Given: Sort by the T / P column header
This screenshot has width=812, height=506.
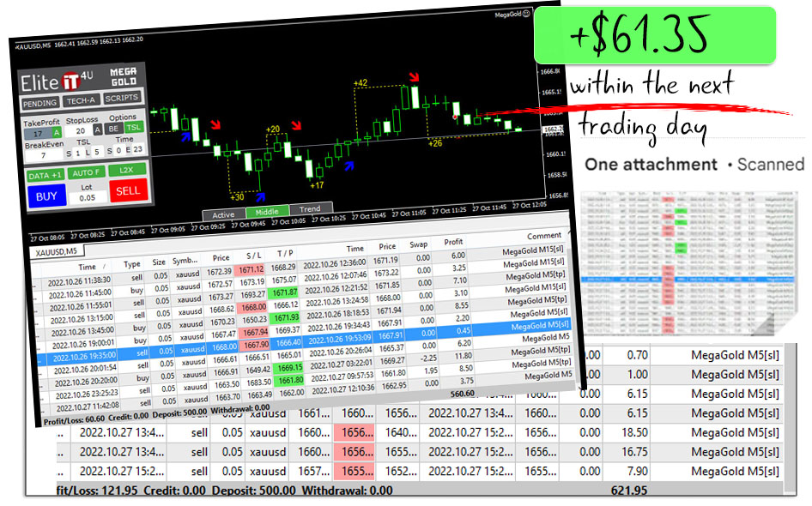Looking at the screenshot, I should pos(285,253).
